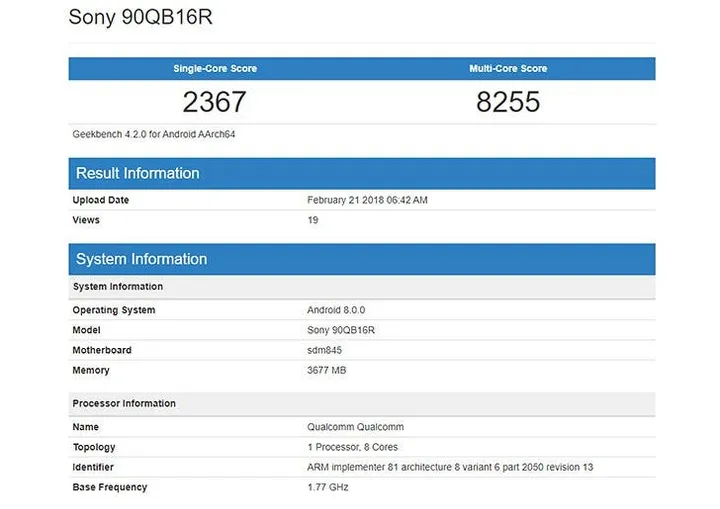The width and height of the screenshot is (720, 509).
Task: Click the 3677 MB memory value
Action: click(x=327, y=370)
